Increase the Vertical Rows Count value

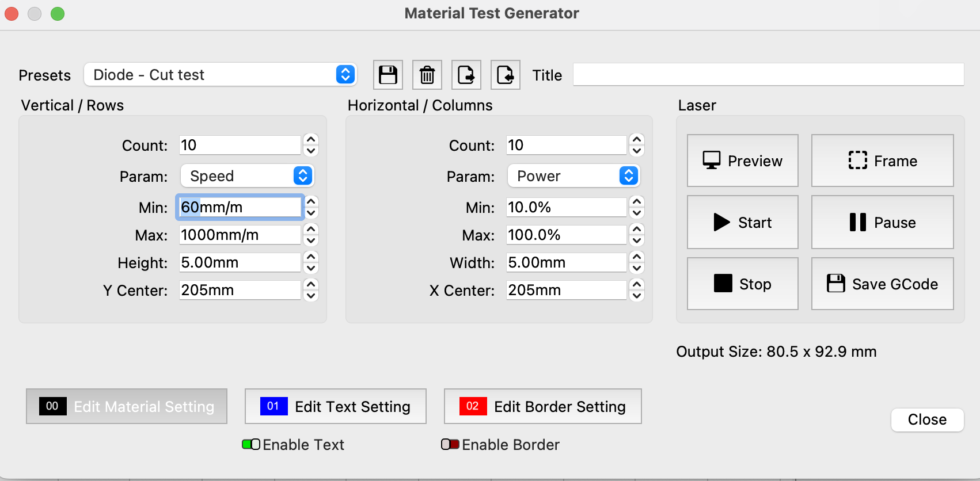(311, 139)
